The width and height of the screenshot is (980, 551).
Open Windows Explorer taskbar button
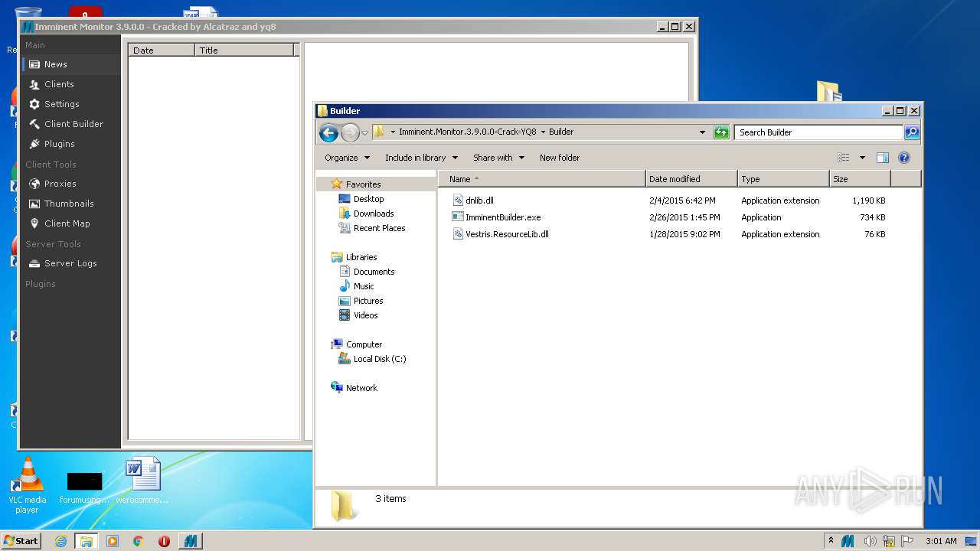[x=87, y=541]
